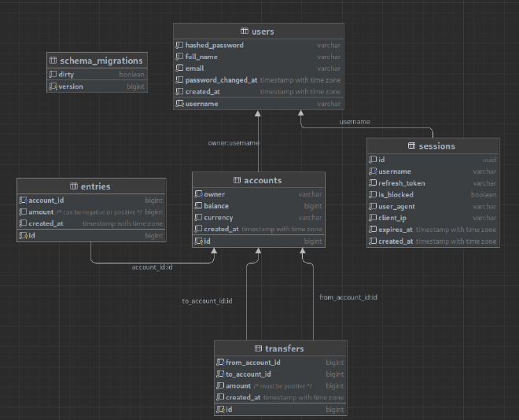Image resolution: width=519 pixels, height=420 pixels.
Task: Click the key icon of version column
Action: (x=53, y=87)
